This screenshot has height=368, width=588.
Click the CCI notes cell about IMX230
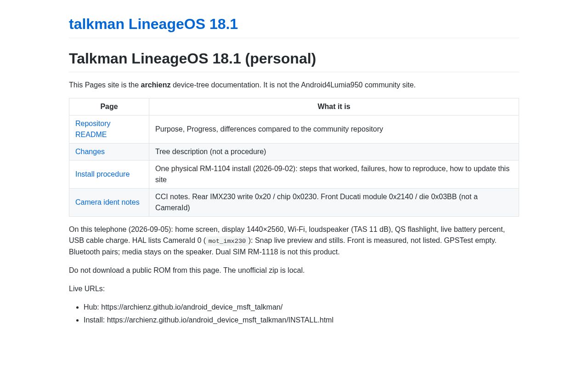[334, 202]
